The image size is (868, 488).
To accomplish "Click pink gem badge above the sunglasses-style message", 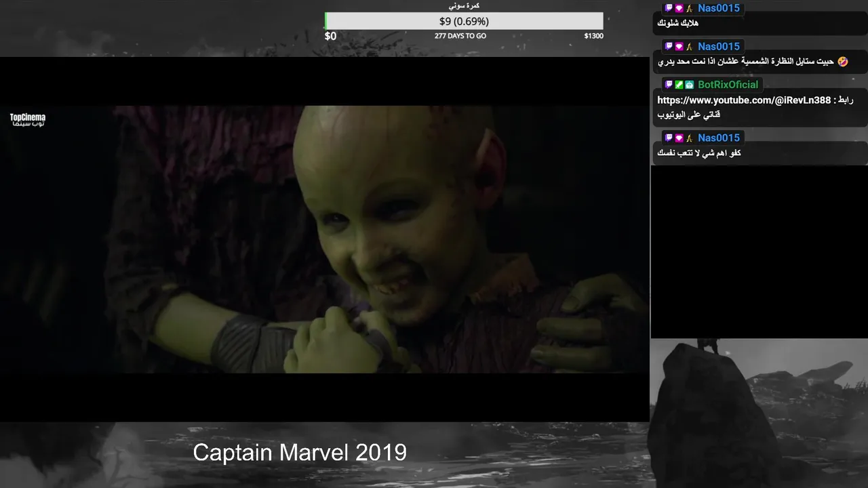I will click(x=679, y=46).
